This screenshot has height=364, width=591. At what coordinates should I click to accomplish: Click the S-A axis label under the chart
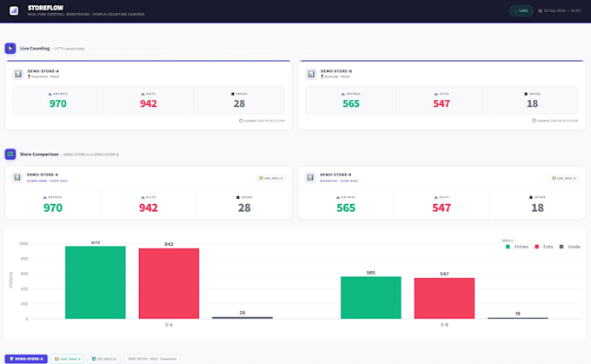169,325
